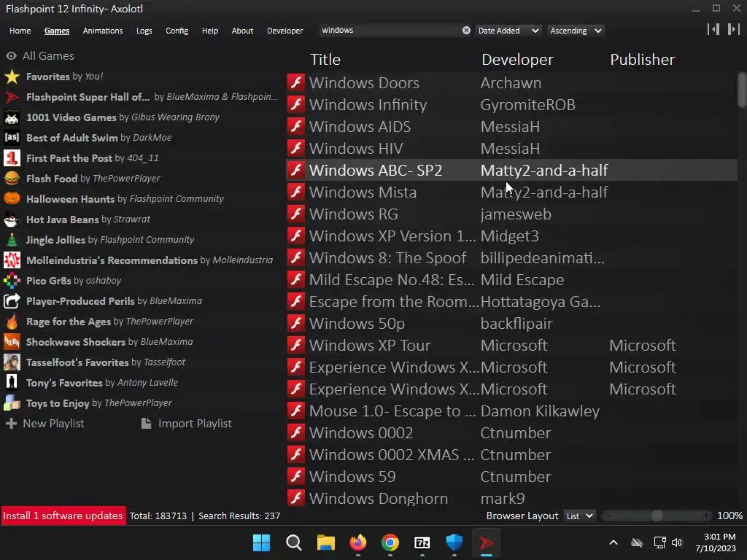The image size is (747, 560).
Task: Select the Windows 8: The Spoof row
Action: [511, 257]
